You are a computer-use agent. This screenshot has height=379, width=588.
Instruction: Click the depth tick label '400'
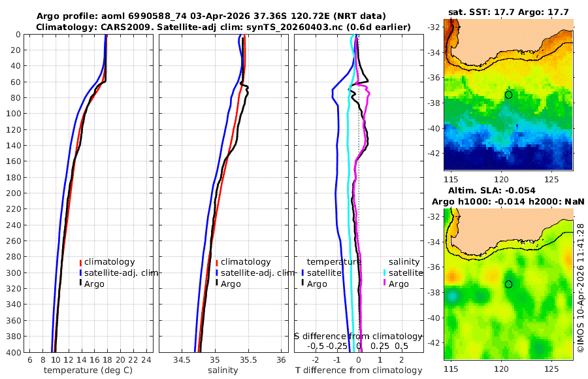click(x=14, y=352)
